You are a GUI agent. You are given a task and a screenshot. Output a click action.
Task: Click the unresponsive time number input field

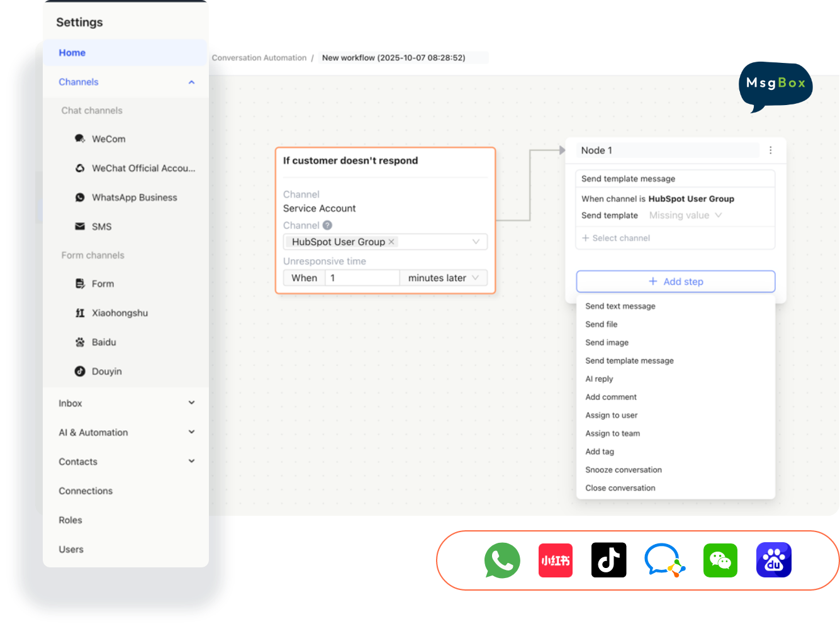pyautogui.click(x=362, y=278)
